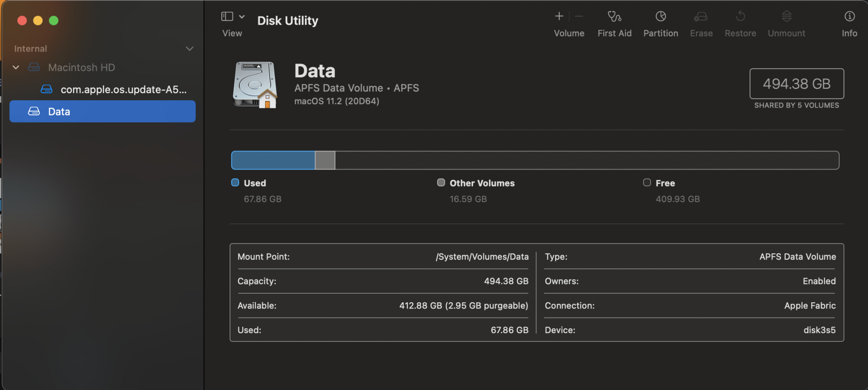Click the Free space bar segment
The height and width of the screenshot is (390, 868).
(x=587, y=160)
